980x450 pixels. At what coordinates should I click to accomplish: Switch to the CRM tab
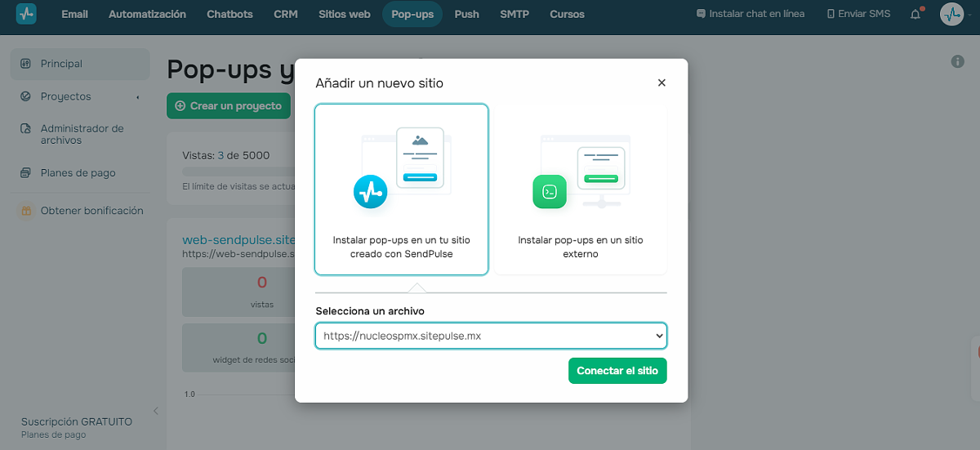[286, 14]
